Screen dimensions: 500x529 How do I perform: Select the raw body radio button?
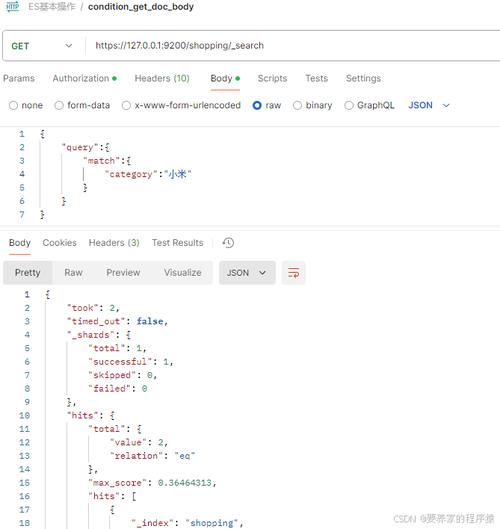pos(257,105)
